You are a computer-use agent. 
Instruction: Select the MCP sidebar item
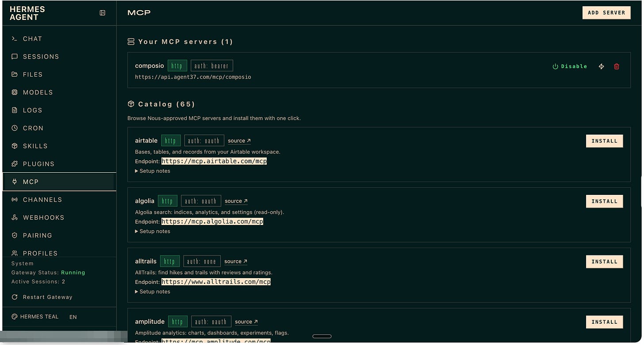coord(59,182)
